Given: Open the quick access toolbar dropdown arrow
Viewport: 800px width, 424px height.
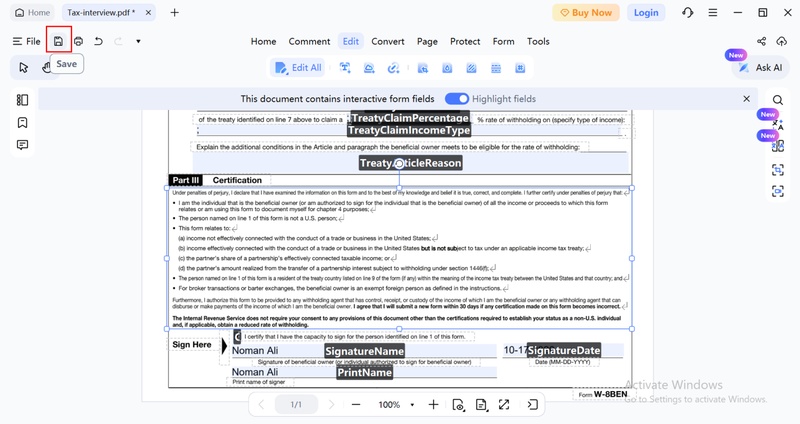Looking at the screenshot, I should point(138,41).
